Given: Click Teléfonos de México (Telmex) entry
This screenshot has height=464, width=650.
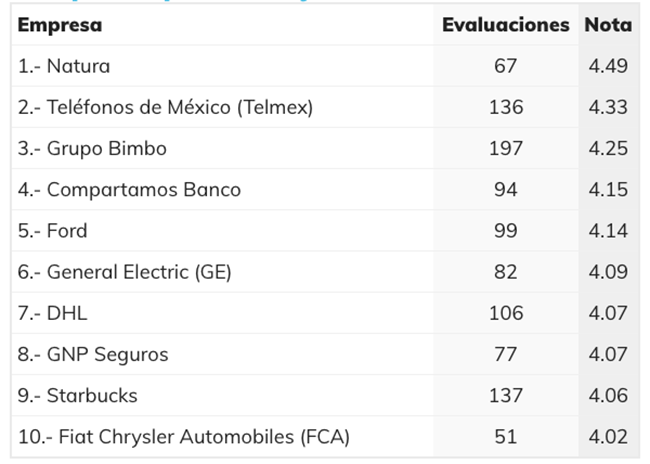Looking at the screenshot, I should pos(165,107).
